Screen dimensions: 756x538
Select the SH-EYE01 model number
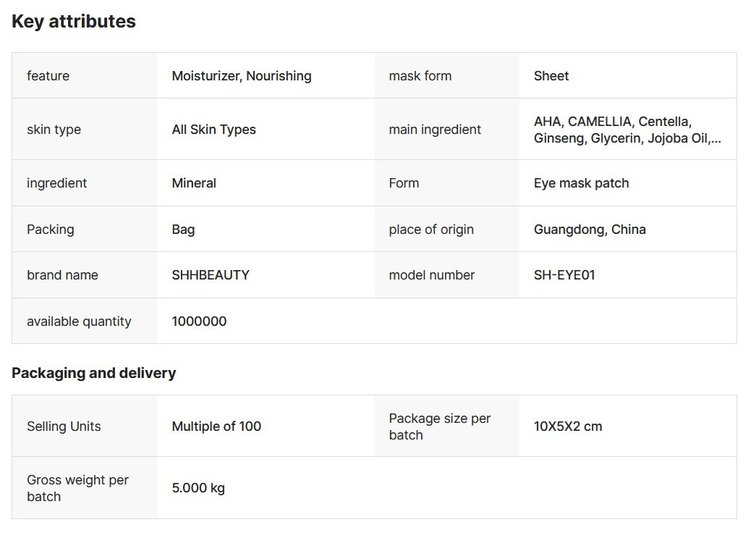click(564, 275)
